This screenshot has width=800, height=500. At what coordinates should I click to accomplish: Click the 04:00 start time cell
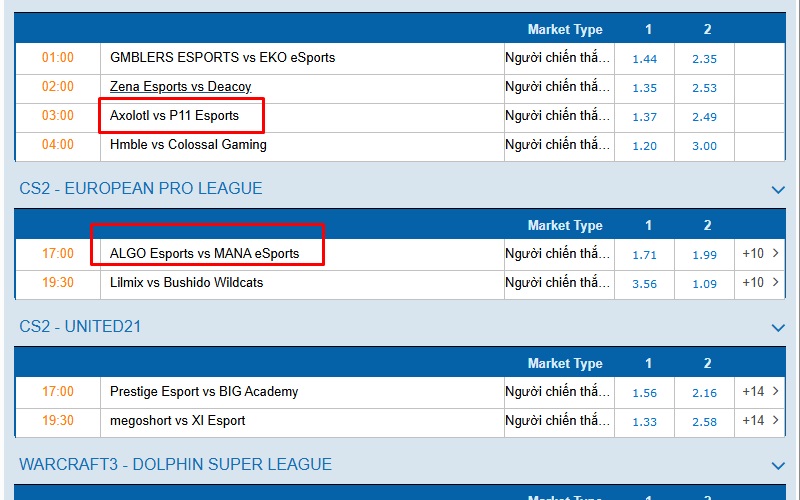(x=58, y=145)
